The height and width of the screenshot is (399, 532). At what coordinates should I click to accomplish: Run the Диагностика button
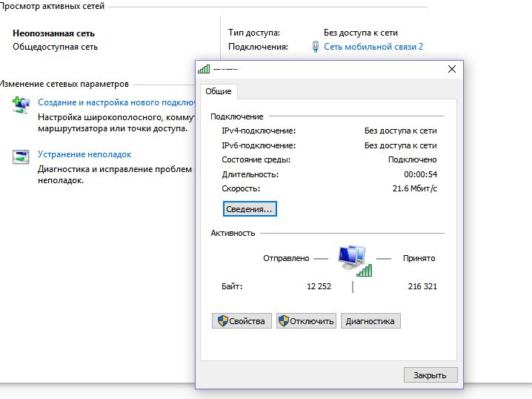coord(370,321)
